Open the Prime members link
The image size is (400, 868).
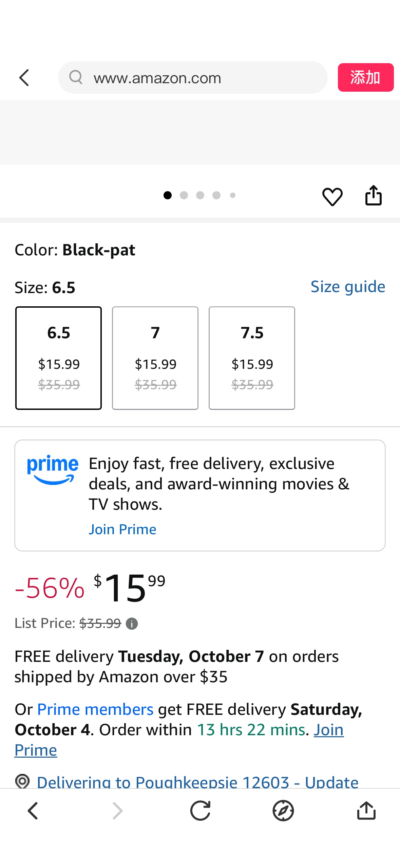(x=95, y=709)
